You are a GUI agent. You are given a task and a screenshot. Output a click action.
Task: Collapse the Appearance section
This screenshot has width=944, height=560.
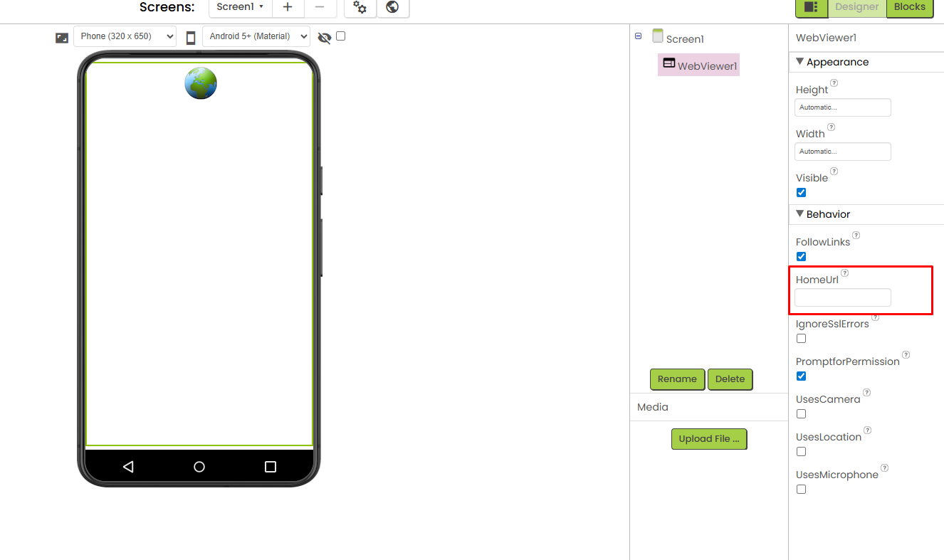coord(800,62)
